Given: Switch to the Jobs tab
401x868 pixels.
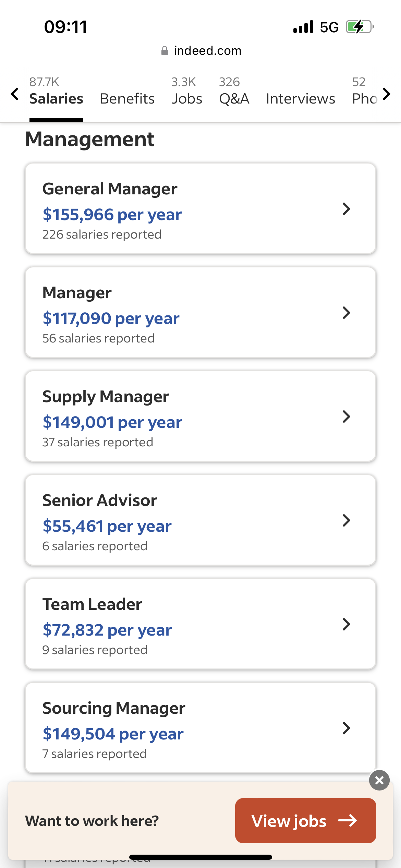Looking at the screenshot, I should pyautogui.click(x=187, y=92).
